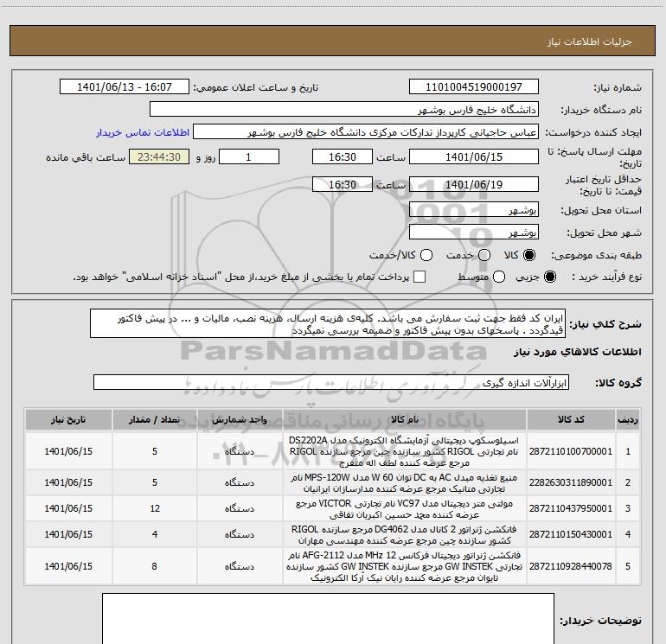
Task: Click the delivery city field شهر محل تحویل
Action: pos(474,233)
